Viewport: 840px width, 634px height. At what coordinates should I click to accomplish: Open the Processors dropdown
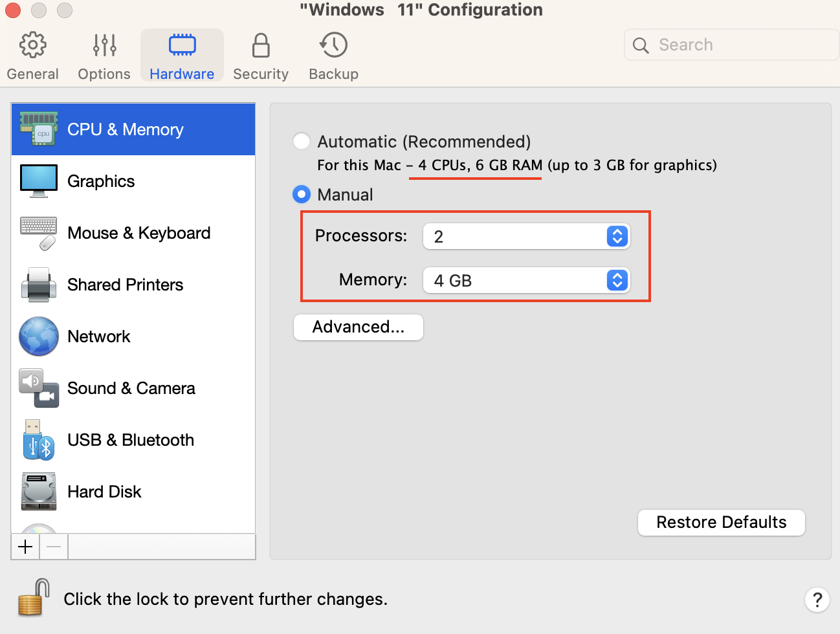pos(526,236)
